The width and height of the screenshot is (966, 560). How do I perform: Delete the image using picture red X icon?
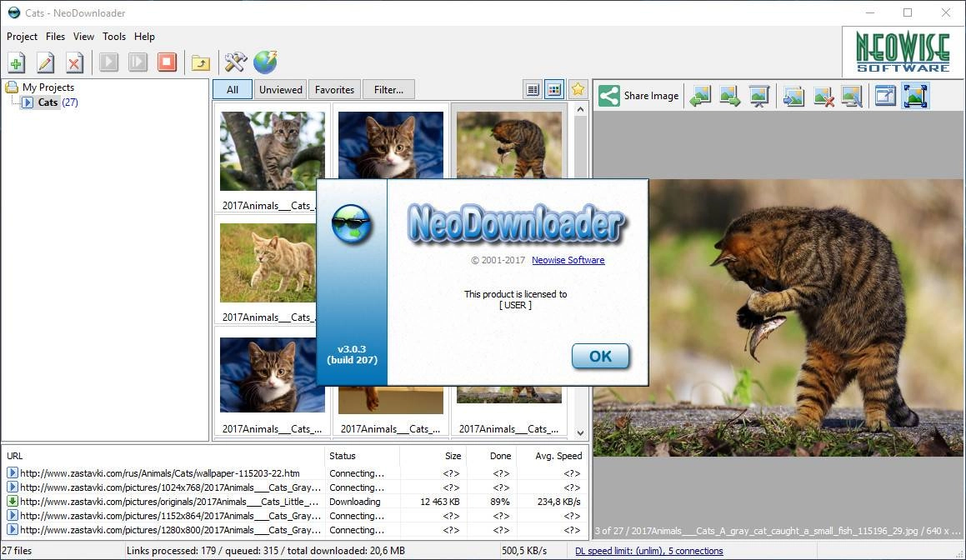tap(823, 96)
